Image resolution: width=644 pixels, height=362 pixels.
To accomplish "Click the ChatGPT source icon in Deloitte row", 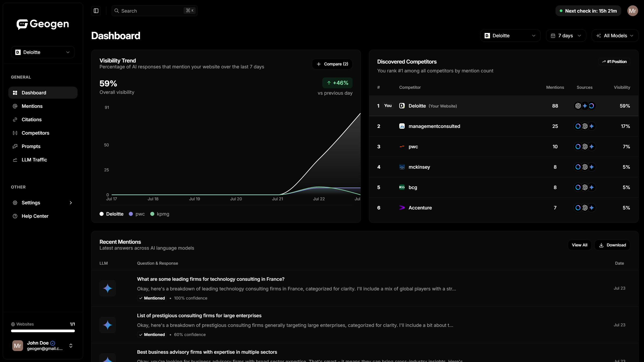I will point(578,106).
